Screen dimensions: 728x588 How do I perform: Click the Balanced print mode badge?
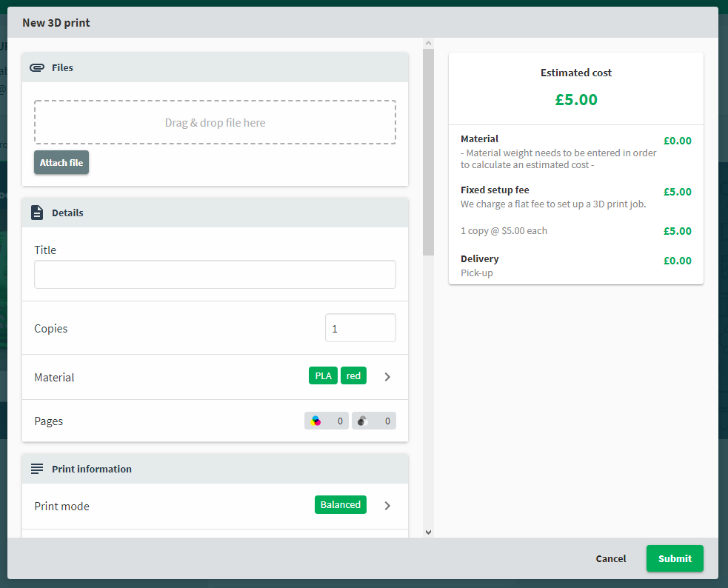341,504
